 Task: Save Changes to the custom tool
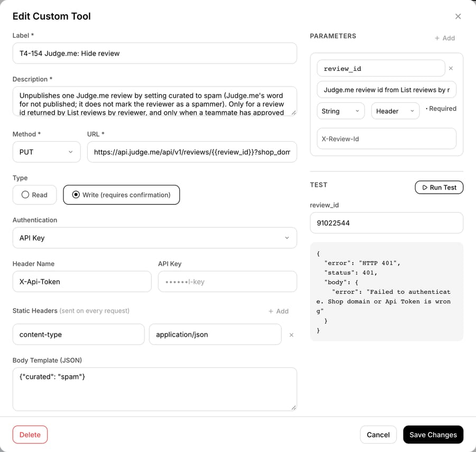click(x=433, y=435)
